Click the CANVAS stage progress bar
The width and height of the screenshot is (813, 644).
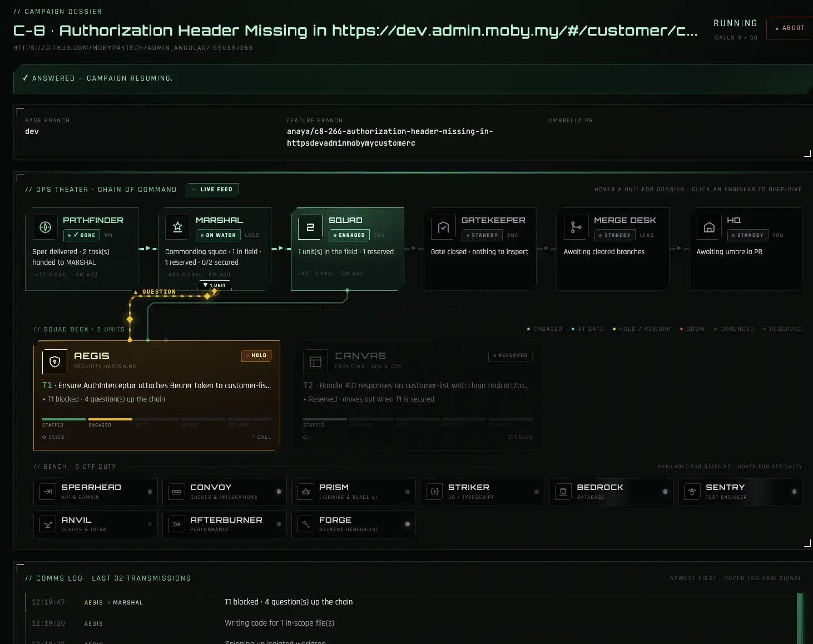pyautogui.click(x=418, y=419)
